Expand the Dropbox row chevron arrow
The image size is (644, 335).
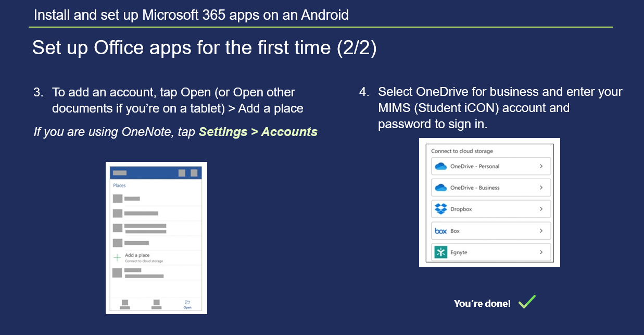tap(541, 209)
